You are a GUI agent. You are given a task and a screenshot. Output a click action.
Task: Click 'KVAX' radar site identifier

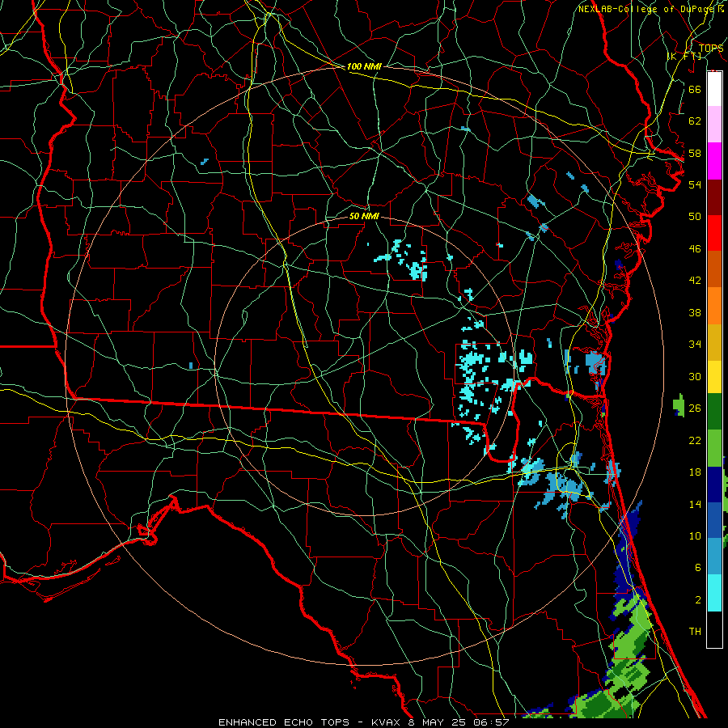[385, 722]
